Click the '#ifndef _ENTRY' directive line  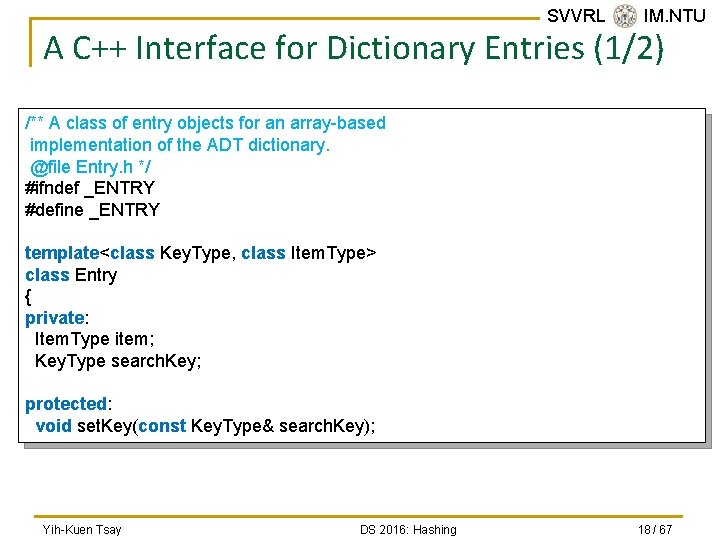pos(90,188)
